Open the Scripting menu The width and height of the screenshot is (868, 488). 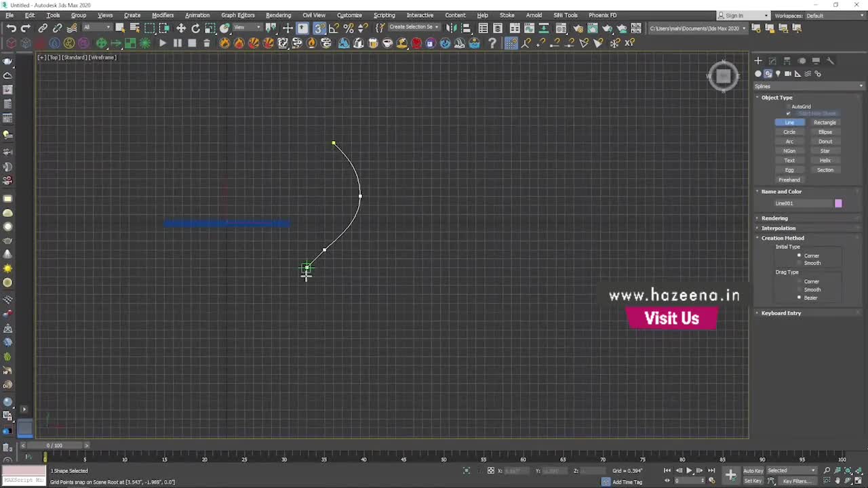(384, 15)
